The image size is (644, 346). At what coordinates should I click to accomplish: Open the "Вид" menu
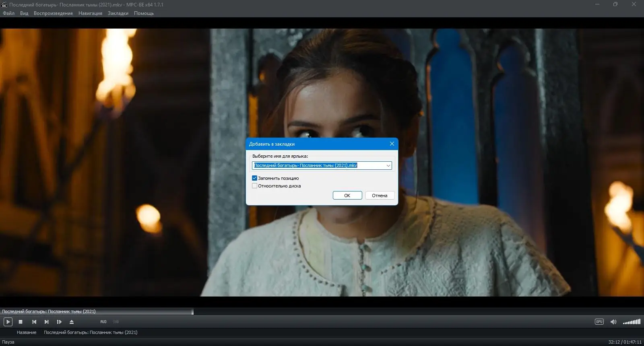click(24, 13)
